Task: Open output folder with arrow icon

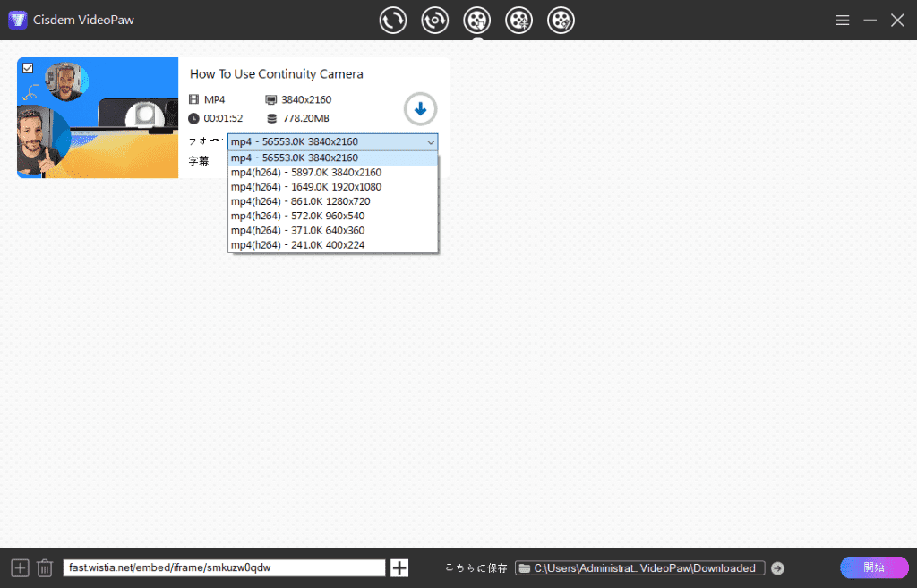Action: tap(777, 568)
